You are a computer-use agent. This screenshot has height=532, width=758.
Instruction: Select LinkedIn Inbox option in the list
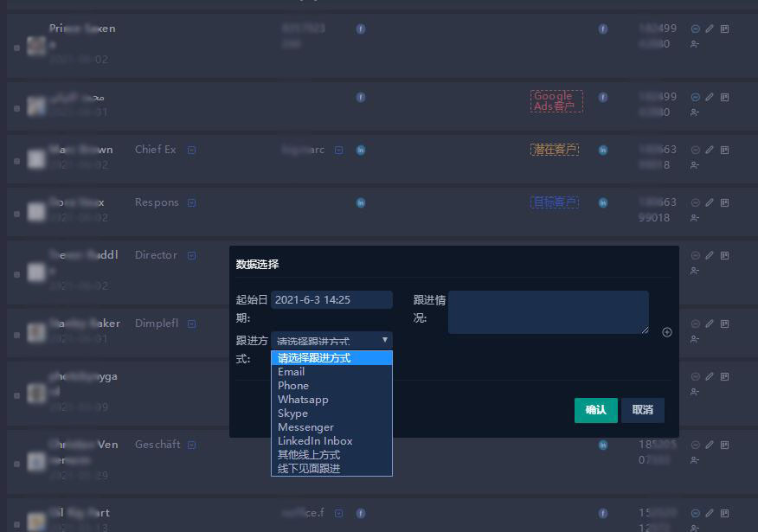tap(315, 441)
